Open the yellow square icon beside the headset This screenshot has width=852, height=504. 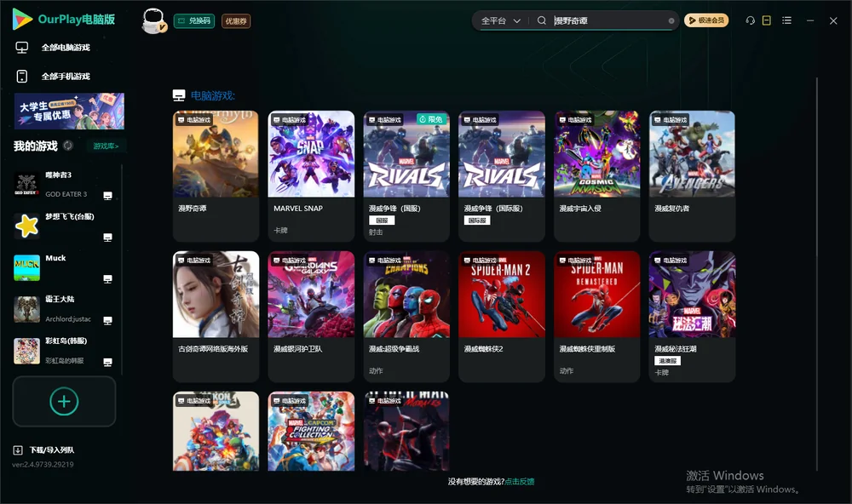(x=767, y=20)
